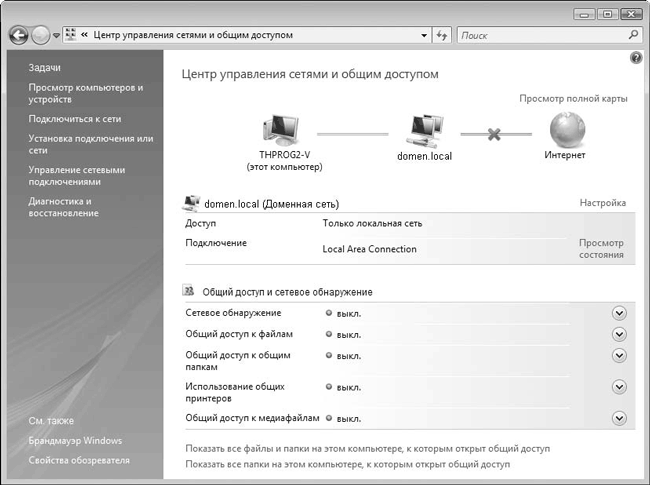Click the help question mark icon

(636, 60)
